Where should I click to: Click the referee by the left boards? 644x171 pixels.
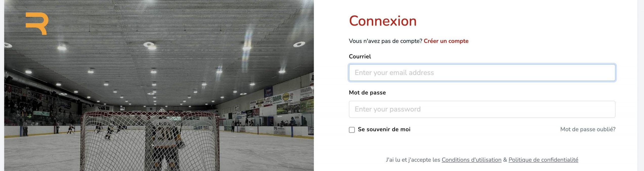coord(25,127)
